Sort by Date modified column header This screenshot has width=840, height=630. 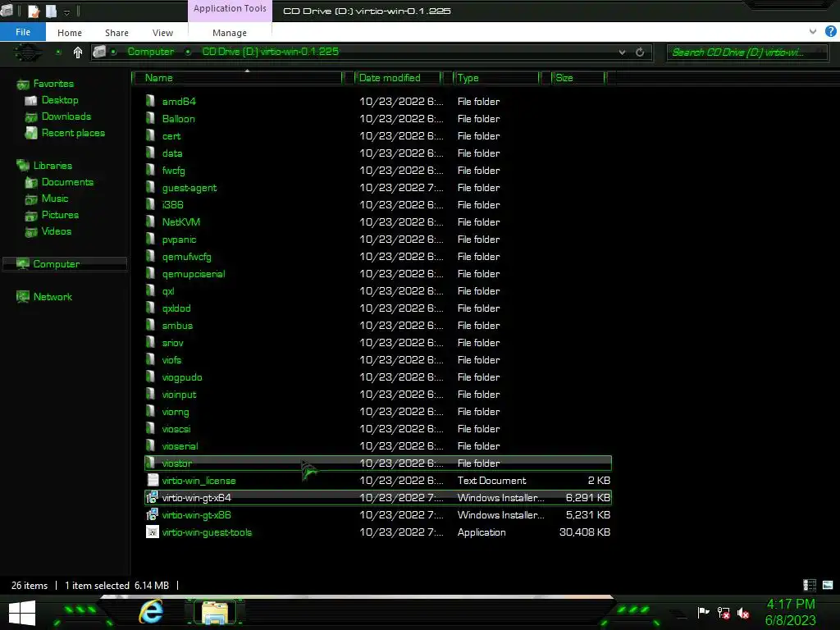397,78
